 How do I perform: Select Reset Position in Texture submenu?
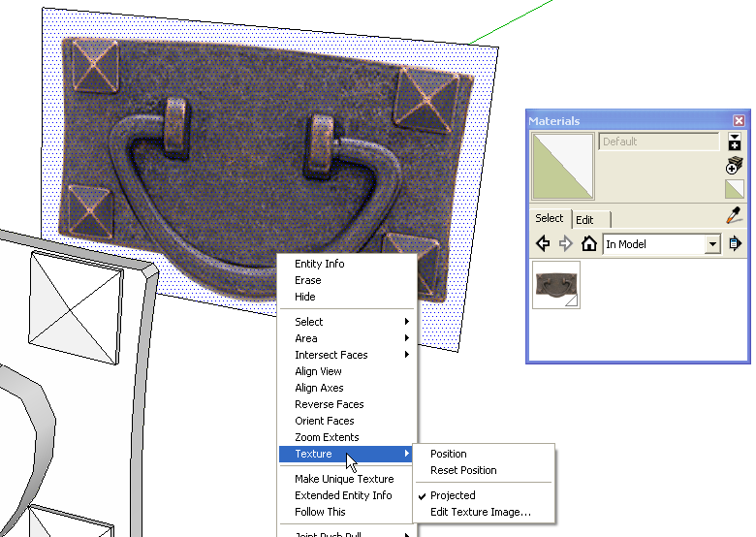[x=484, y=470]
